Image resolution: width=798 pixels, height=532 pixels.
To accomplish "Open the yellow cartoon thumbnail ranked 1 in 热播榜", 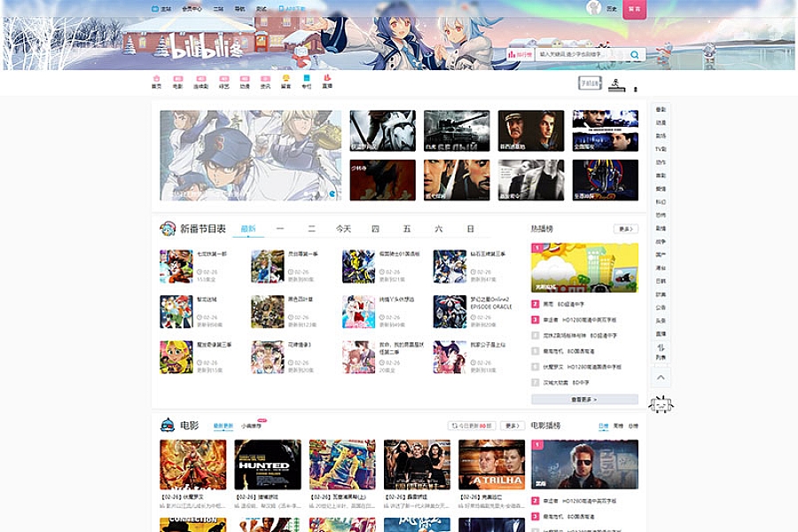I will click(584, 268).
